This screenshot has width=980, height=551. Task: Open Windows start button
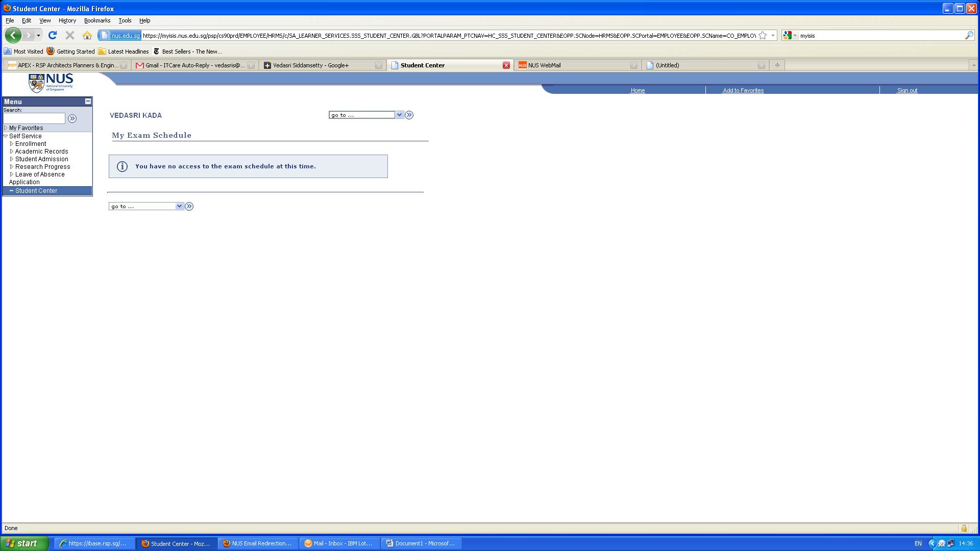[x=24, y=543]
